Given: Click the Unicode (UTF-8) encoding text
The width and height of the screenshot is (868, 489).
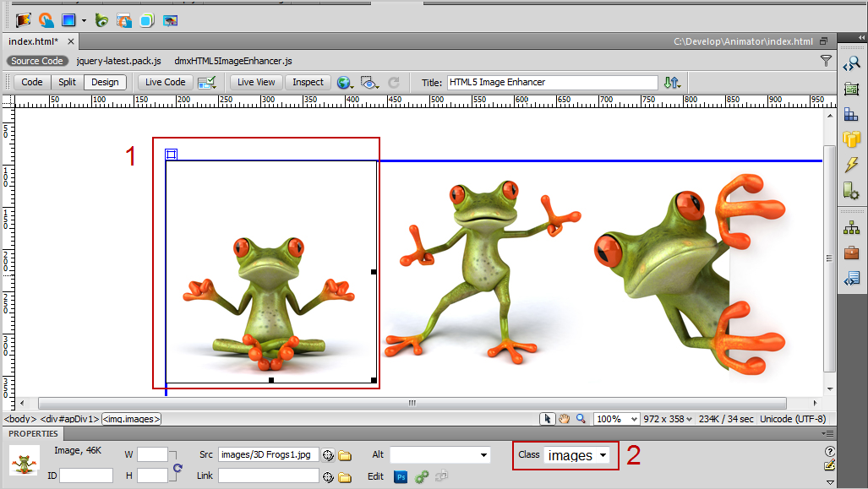Looking at the screenshot, I should click(x=793, y=419).
